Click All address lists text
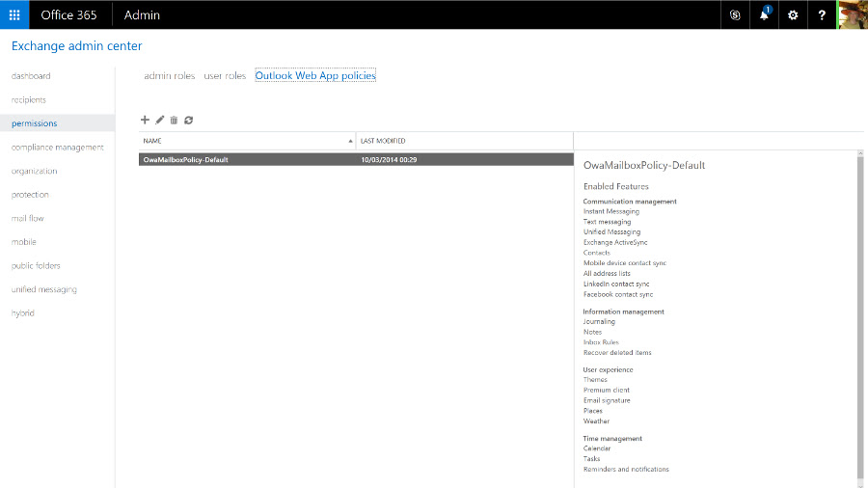 pos(607,273)
